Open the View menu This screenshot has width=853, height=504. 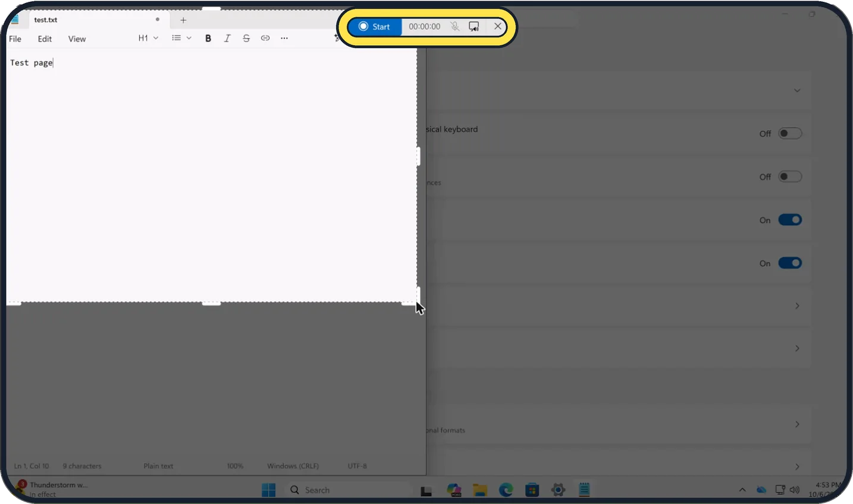pos(77,39)
